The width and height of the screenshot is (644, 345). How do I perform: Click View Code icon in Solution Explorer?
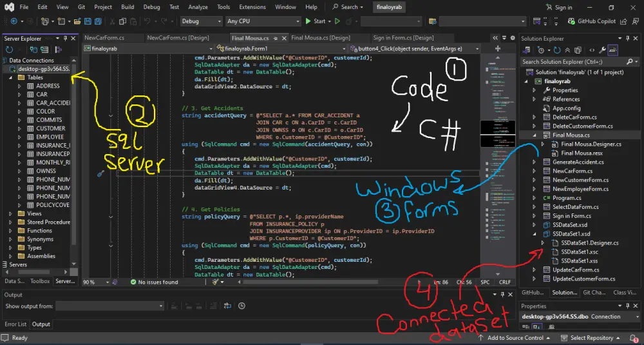click(592, 50)
